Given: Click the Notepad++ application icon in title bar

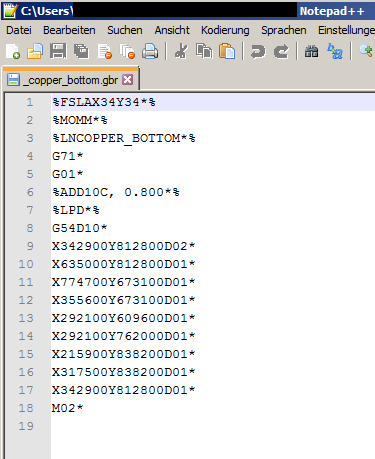Looking at the screenshot, I should click(x=10, y=11).
